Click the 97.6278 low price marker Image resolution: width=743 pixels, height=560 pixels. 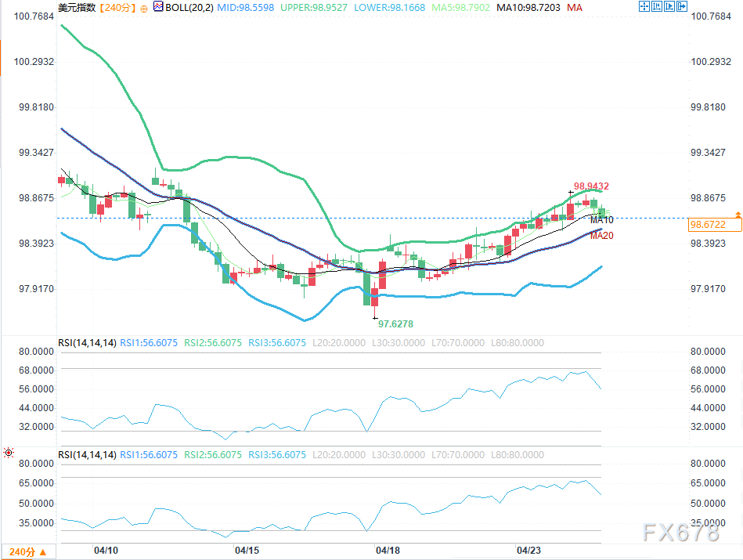(x=395, y=323)
